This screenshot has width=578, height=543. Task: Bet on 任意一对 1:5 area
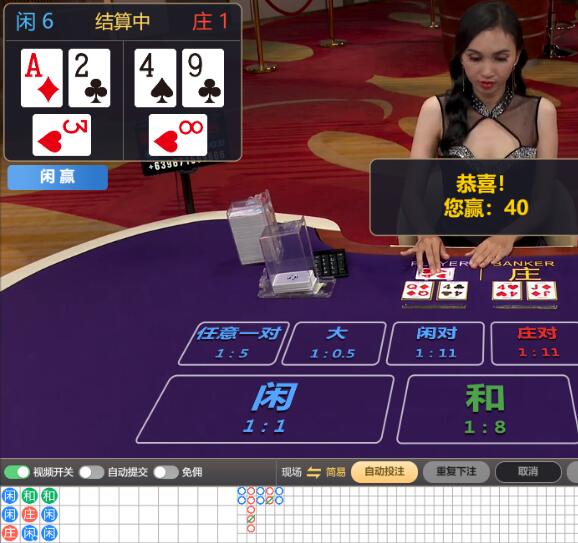click(234, 343)
